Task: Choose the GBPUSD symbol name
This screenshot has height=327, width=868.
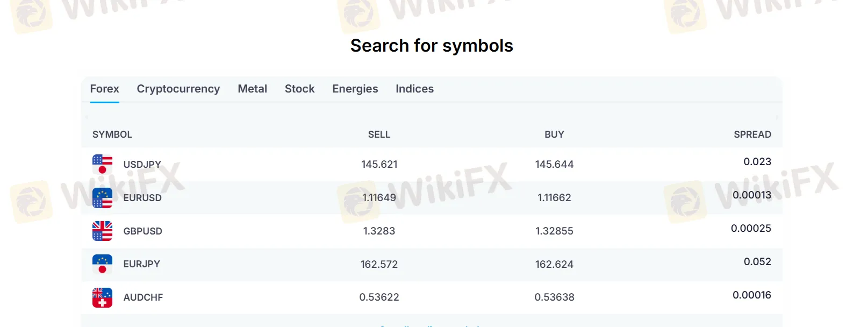Action: pos(143,231)
